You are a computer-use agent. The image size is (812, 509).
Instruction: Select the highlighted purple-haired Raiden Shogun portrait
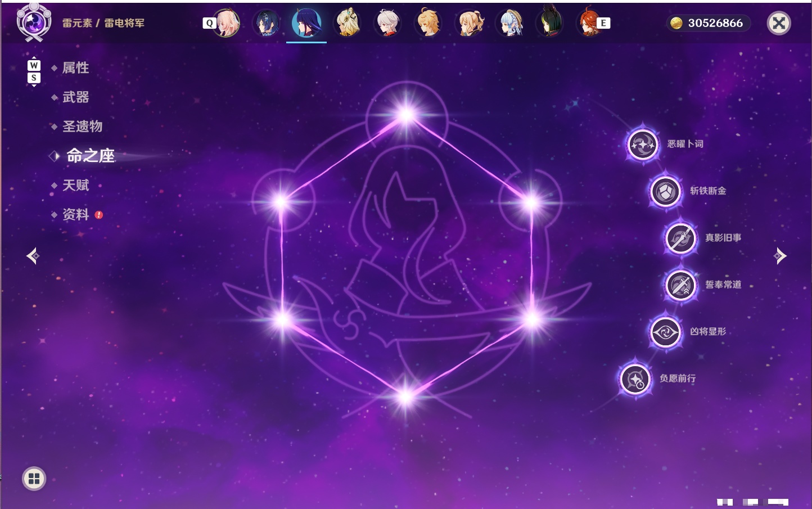point(306,23)
